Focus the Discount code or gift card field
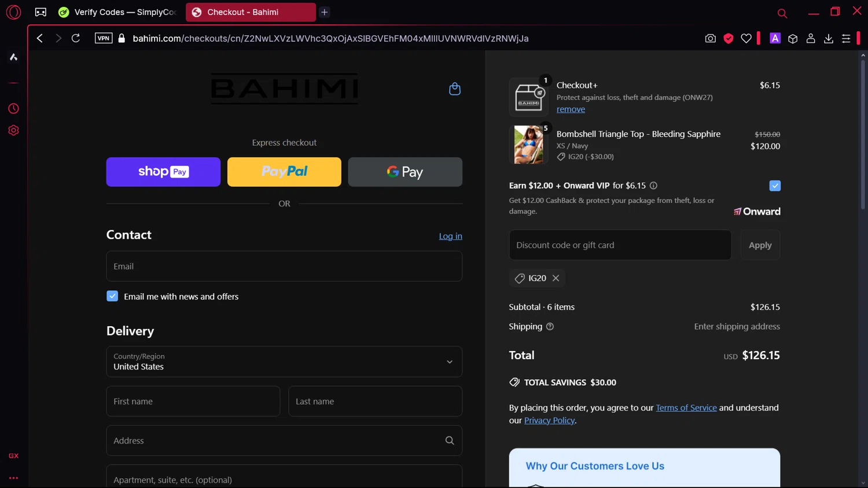Image resolution: width=868 pixels, height=488 pixels. pyautogui.click(x=620, y=245)
